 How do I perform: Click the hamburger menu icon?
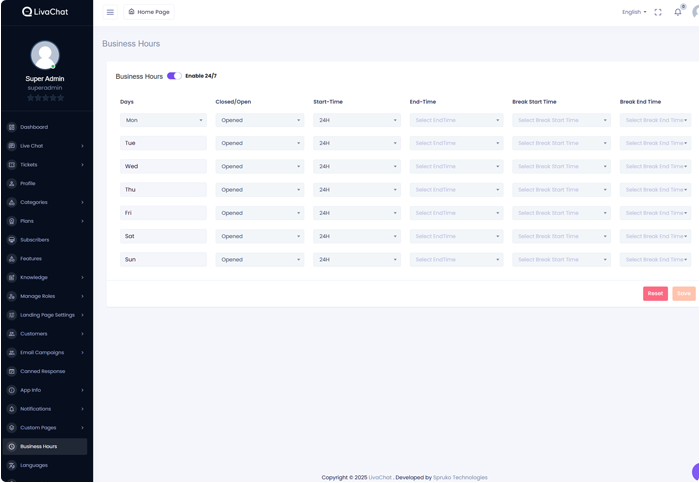[110, 12]
